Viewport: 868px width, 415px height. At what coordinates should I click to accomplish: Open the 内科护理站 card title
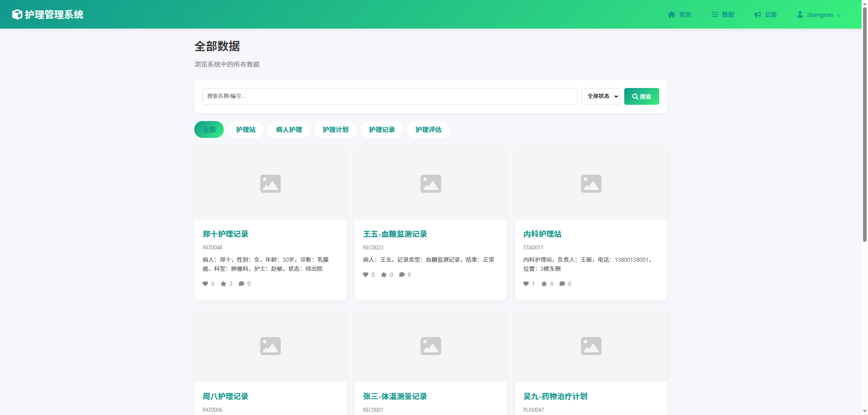tap(542, 234)
